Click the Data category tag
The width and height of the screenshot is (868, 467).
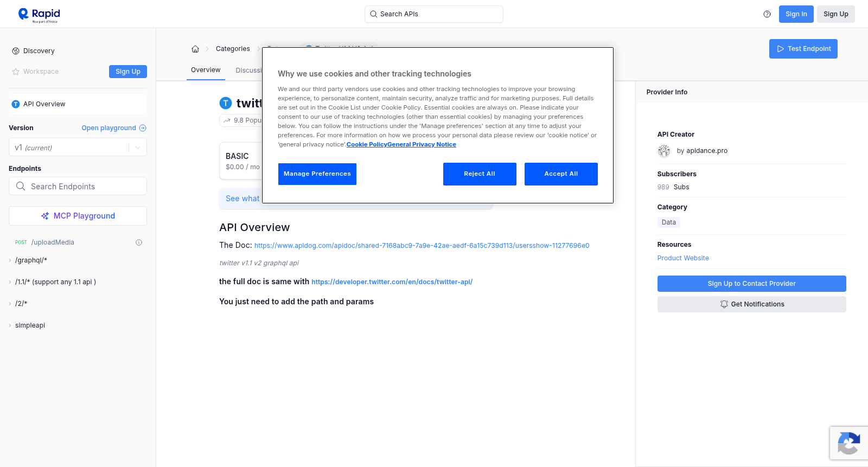[x=669, y=222]
